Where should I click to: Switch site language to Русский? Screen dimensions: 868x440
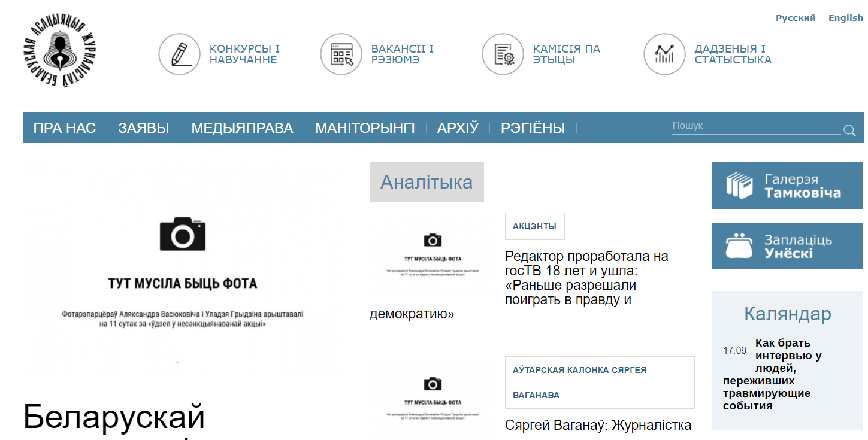(x=796, y=18)
